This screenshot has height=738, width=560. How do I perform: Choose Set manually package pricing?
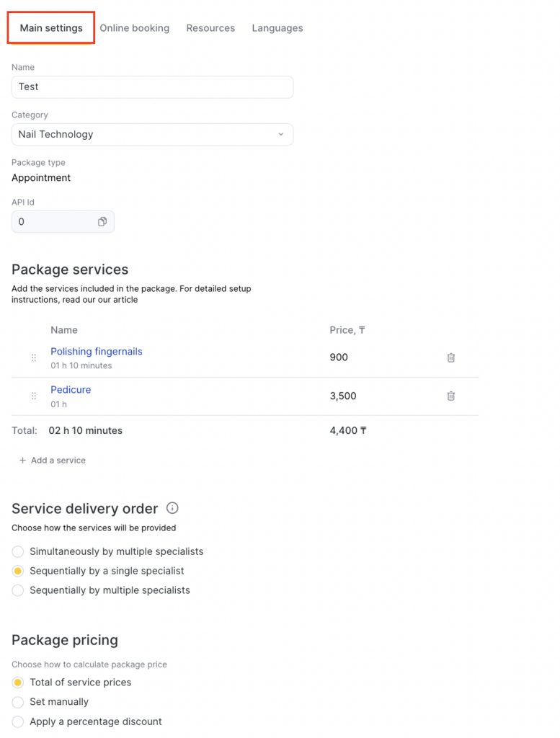[x=18, y=702]
